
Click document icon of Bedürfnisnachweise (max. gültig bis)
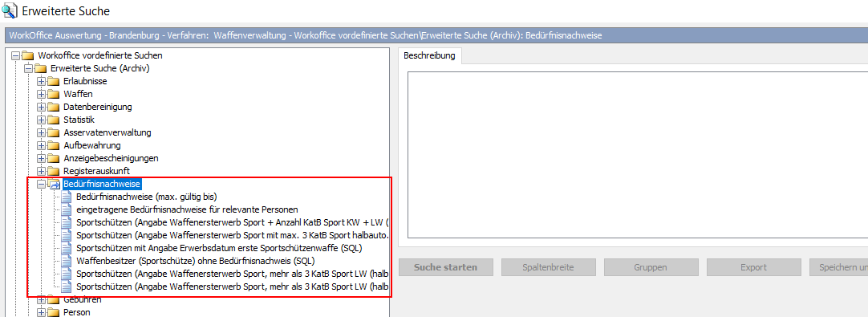click(x=67, y=197)
